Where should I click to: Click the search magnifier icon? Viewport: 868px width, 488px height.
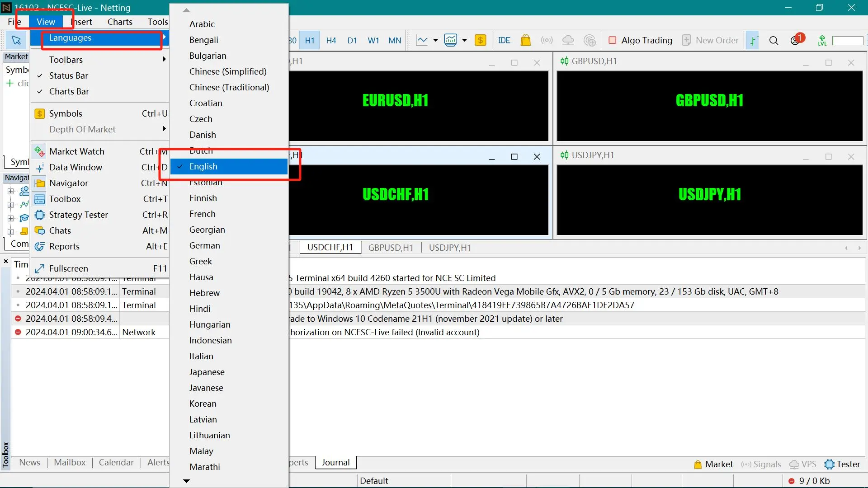(774, 40)
